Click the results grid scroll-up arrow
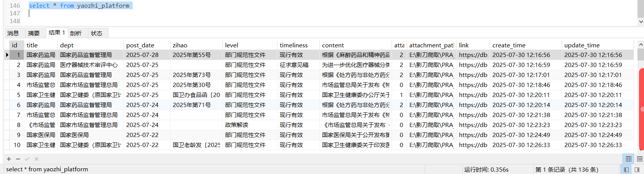The height and width of the screenshot is (174, 644). pyautogui.click(x=641, y=45)
